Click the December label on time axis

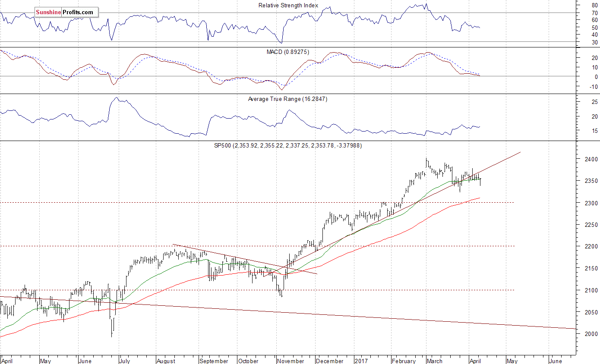[330, 361]
